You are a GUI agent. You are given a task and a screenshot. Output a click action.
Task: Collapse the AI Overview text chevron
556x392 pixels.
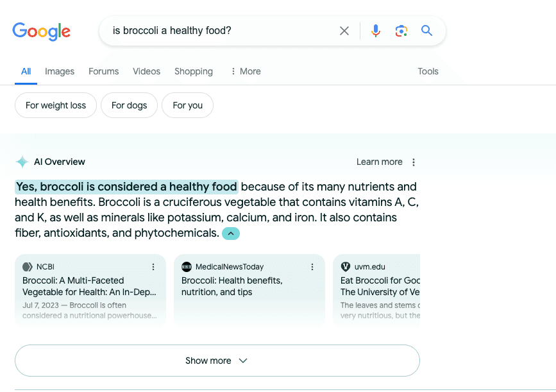[231, 234]
